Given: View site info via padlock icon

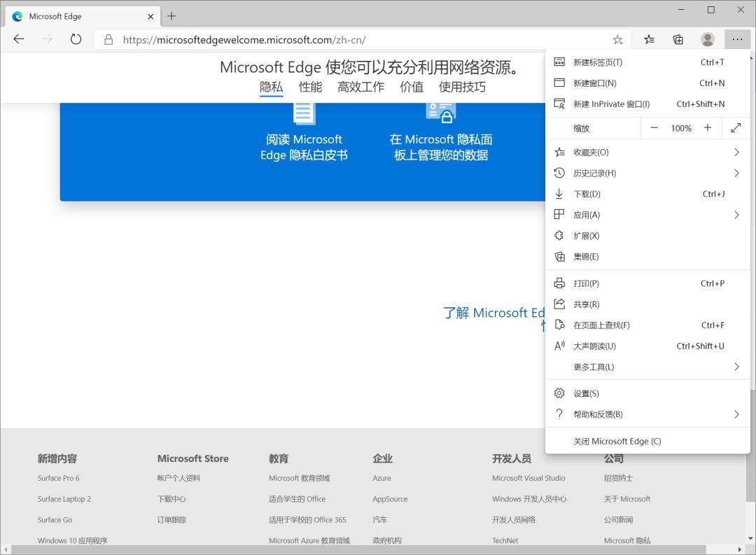Looking at the screenshot, I should (108, 39).
